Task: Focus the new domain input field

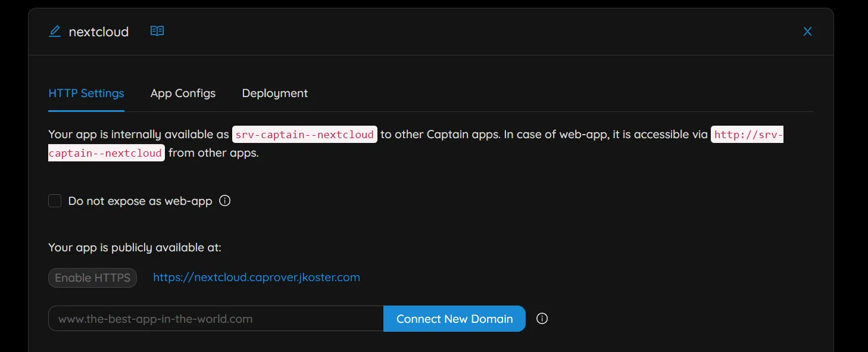Action: point(216,319)
